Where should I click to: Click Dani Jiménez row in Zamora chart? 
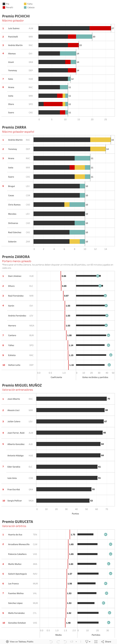pyautogui.click(x=15, y=276)
